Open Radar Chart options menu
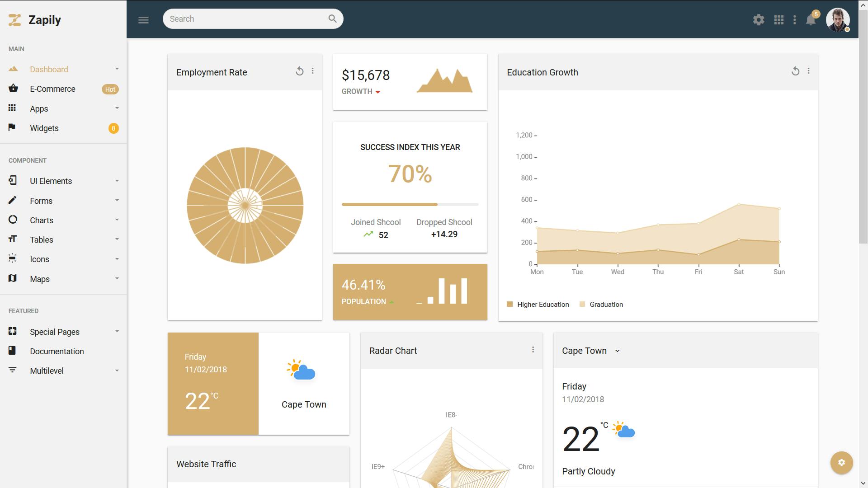 (533, 350)
